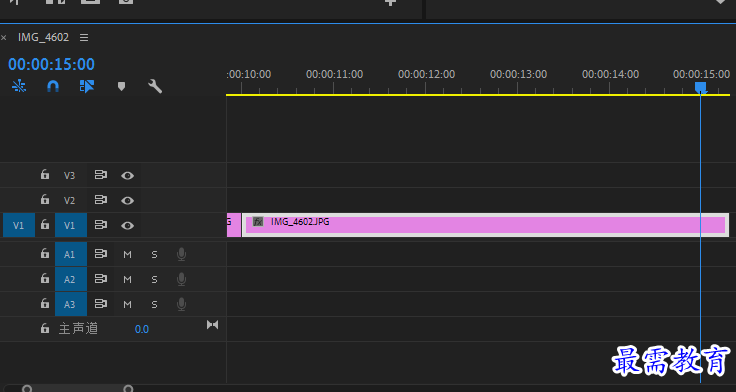Mute track A1
This screenshot has width=736, height=392.
click(127, 254)
